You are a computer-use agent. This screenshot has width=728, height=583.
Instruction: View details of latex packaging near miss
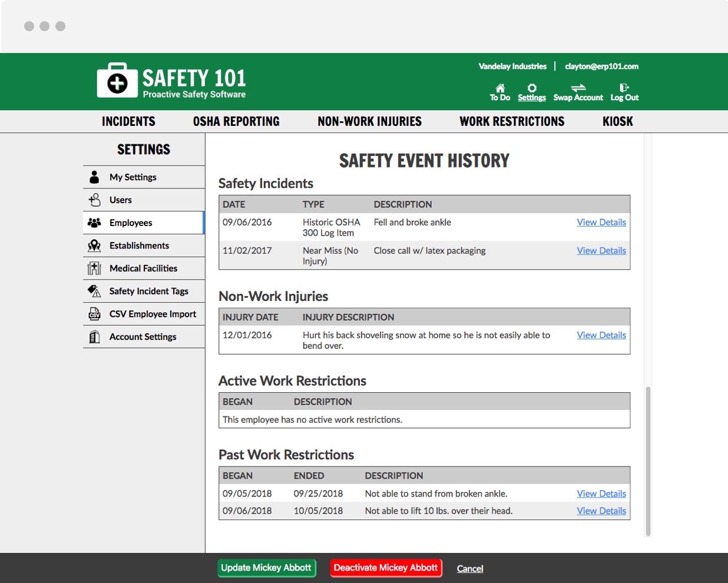(601, 250)
